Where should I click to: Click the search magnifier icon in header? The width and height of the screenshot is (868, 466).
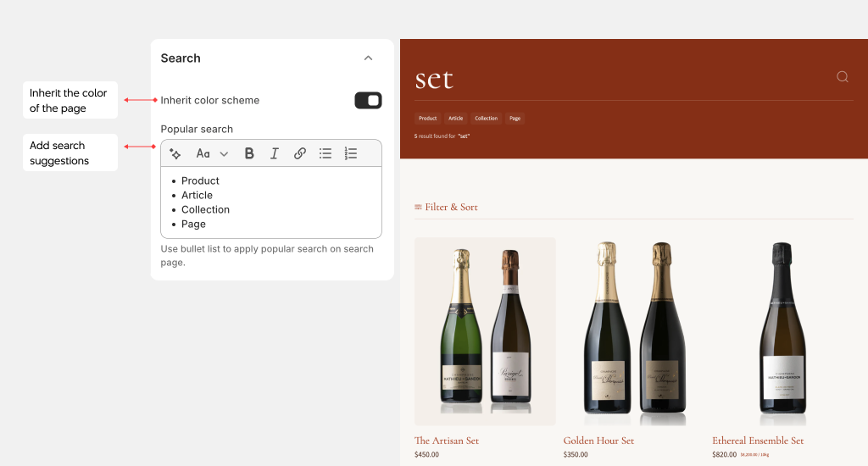(842, 77)
